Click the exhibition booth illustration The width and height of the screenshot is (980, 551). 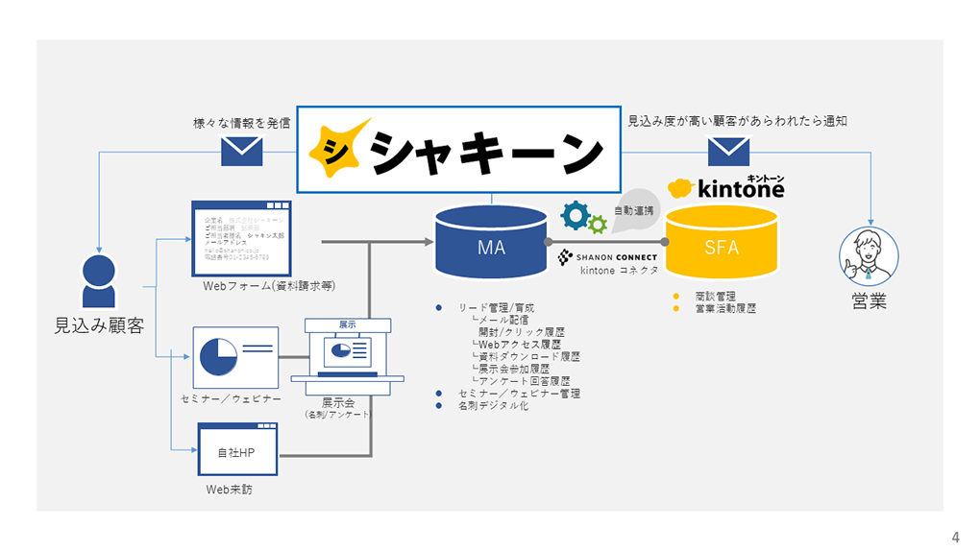(348, 357)
